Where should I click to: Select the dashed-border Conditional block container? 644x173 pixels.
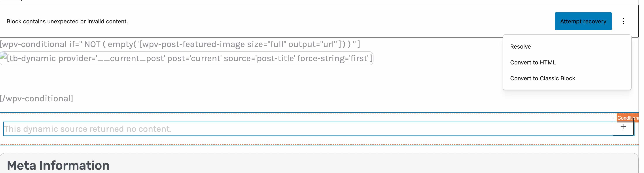(x=319, y=129)
